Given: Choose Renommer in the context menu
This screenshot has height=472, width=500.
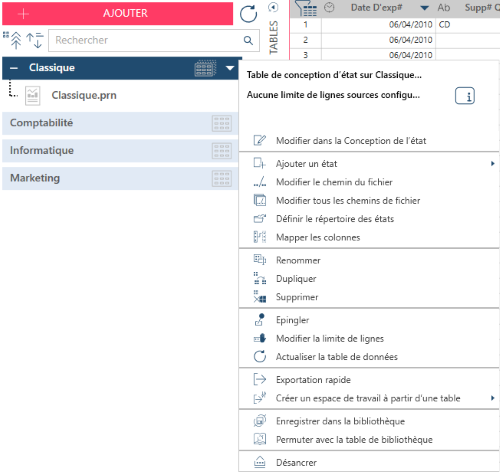Looking at the screenshot, I should [x=369, y=260].
